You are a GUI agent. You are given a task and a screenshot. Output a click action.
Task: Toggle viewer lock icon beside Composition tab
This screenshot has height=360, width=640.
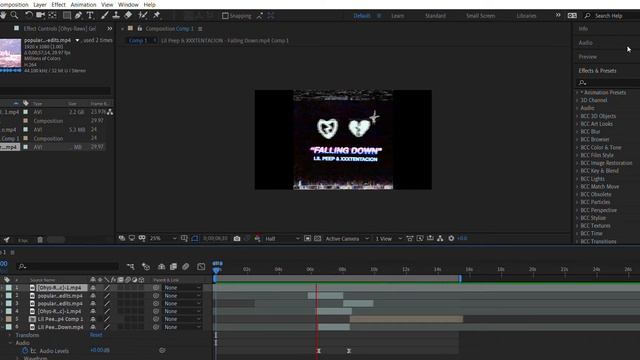(140, 29)
